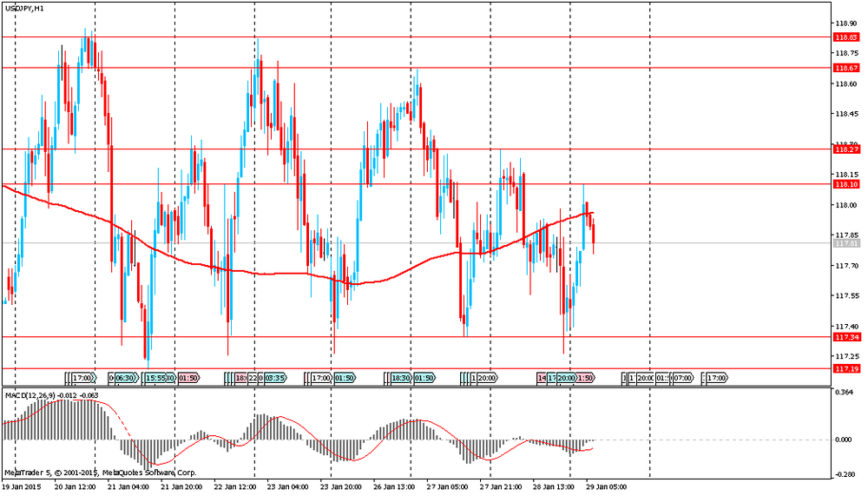Select the 118.83 resistance level label

[845, 37]
